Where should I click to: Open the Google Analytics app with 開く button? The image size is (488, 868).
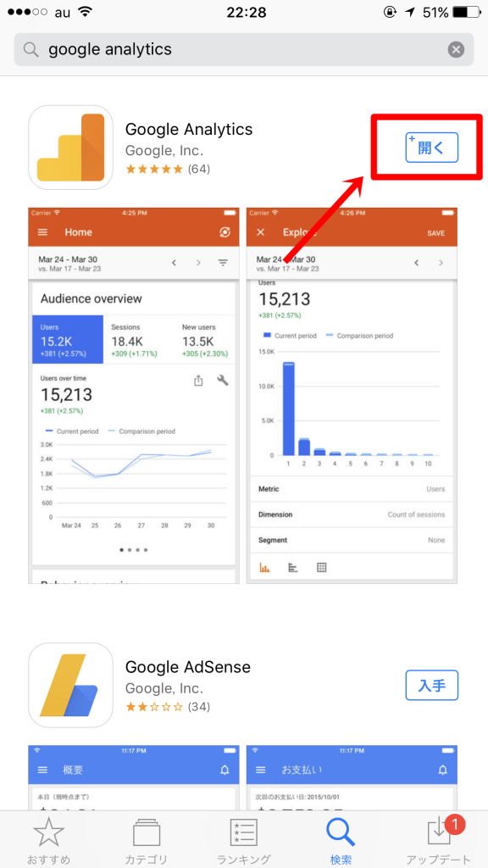pos(431,147)
